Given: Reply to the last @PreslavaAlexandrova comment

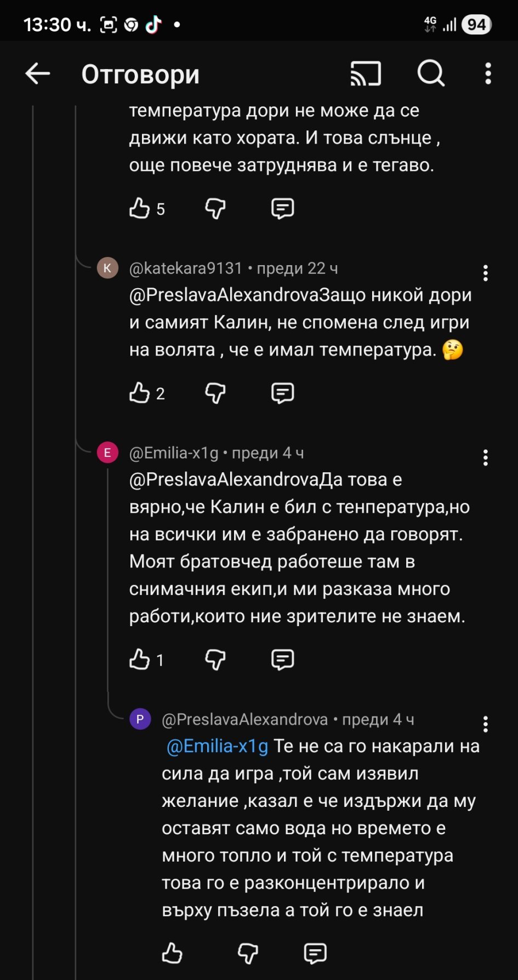Looking at the screenshot, I should click(x=315, y=953).
